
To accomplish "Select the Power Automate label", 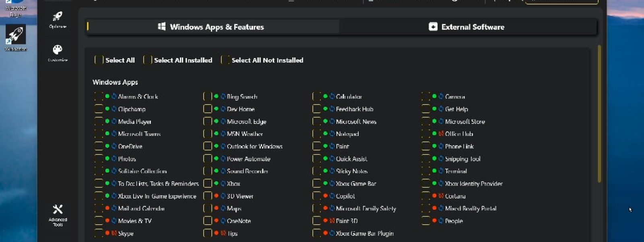I will 249,159.
